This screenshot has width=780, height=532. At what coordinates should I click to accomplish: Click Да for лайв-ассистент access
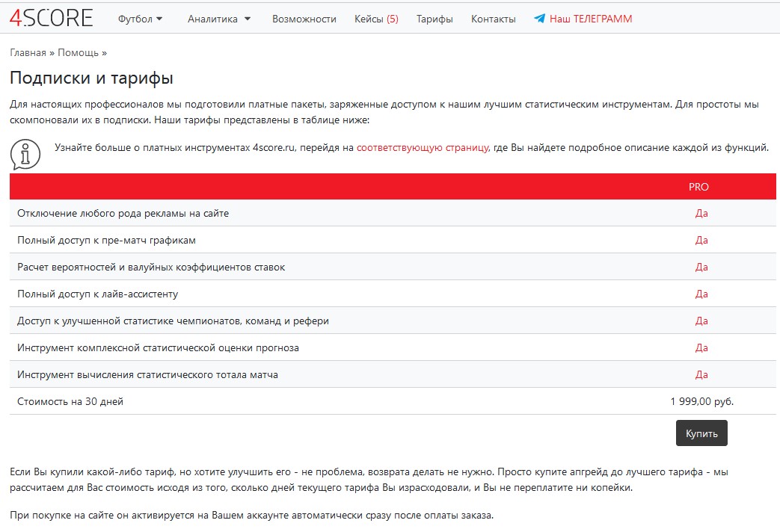701,294
